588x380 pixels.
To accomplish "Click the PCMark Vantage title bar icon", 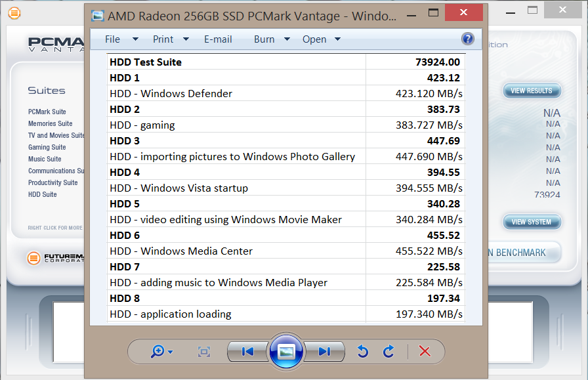I will (14, 12).
